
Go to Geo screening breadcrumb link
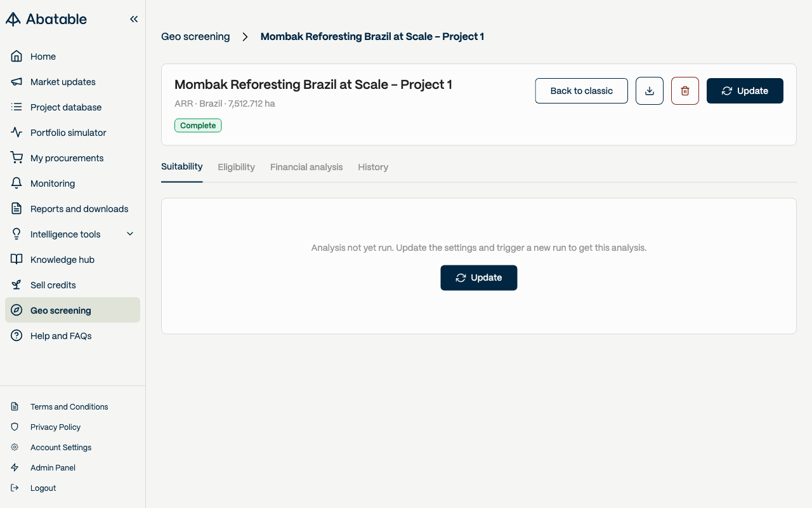[195, 37]
